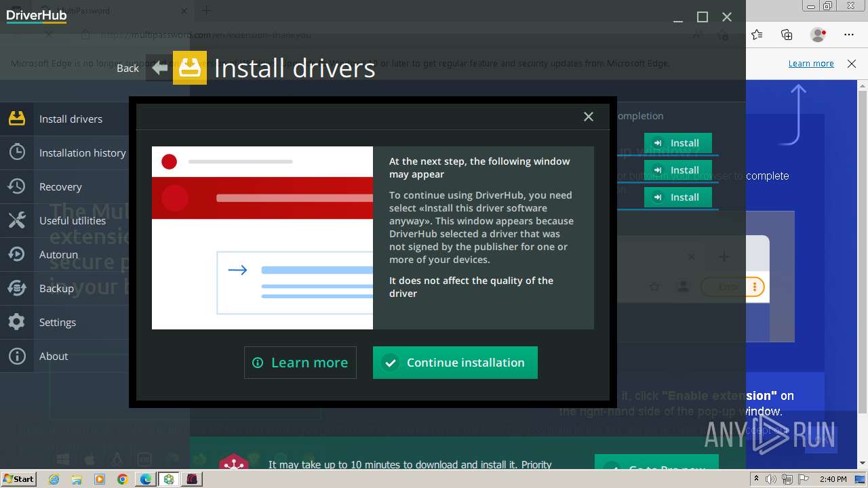Click the yellow Install drivers header icon
Viewport: 868px width, 488px height.
tap(190, 68)
